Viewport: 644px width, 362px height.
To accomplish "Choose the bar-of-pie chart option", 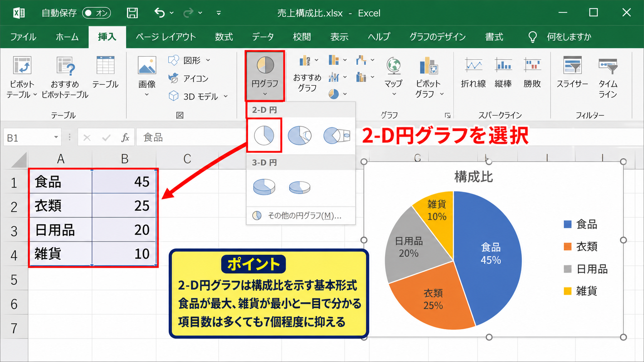I will point(337,135).
